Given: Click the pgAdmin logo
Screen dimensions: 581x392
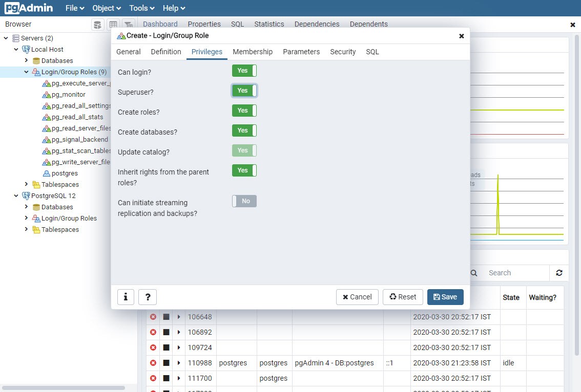Looking at the screenshot, I should click(x=29, y=8).
